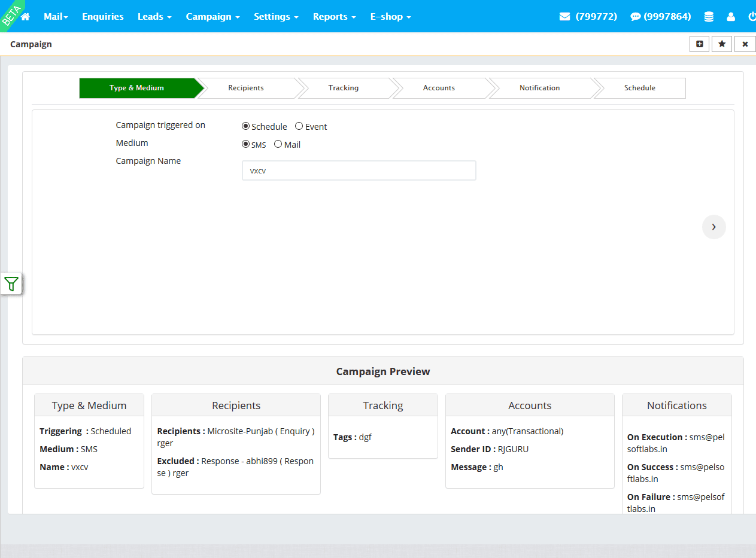Open the Campaign dropdown in navbar
The width and height of the screenshot is (756, 558).
pos(212,17)
